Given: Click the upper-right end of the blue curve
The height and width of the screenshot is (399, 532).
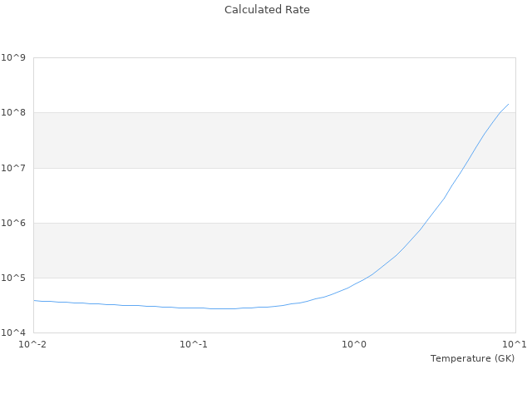Looking at the screenshot, I should click(508, 104).
